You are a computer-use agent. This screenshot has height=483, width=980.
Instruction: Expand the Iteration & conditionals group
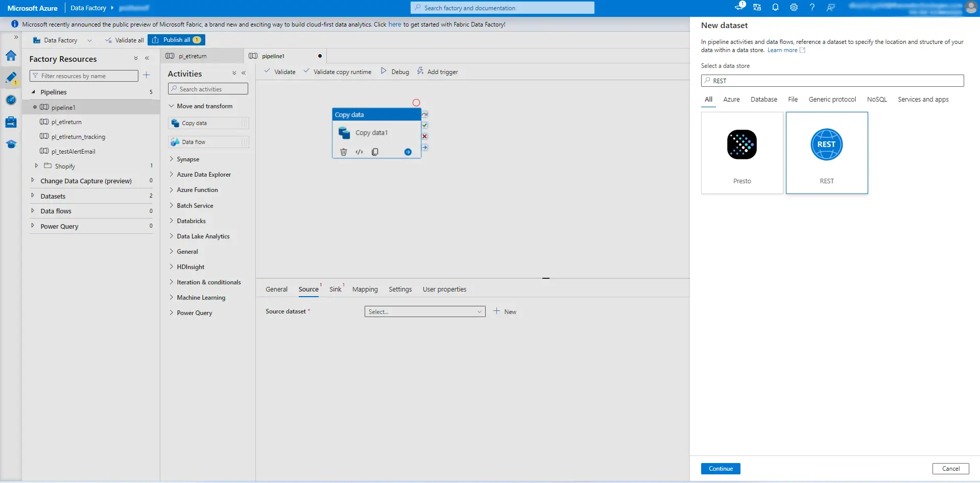click(x=172, y=282)
